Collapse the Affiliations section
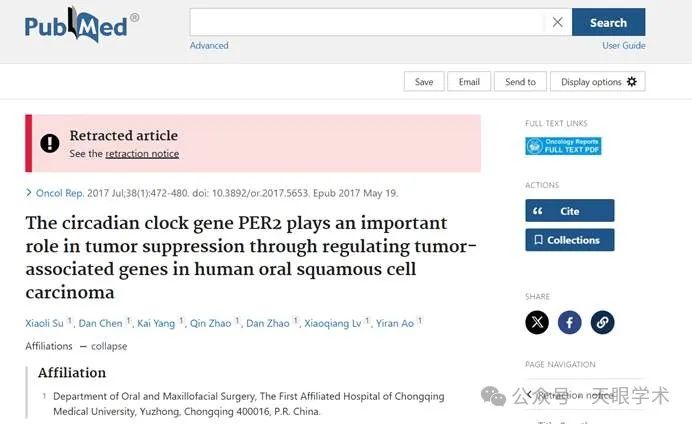This screenshot has height=424, width=692. (104, 346)
